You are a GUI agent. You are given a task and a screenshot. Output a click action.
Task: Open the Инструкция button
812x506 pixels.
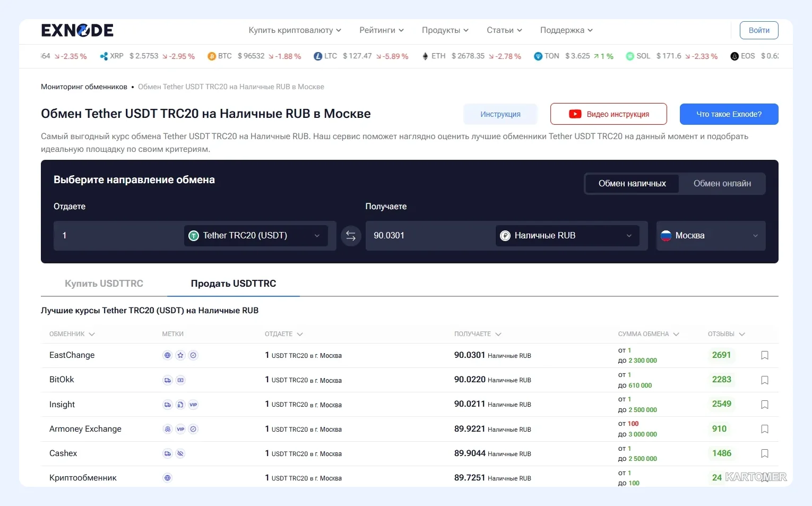pos(500,114)
